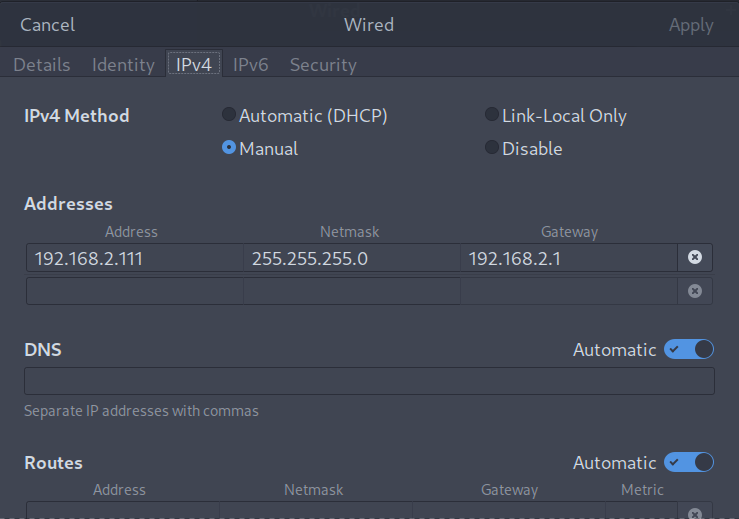Screen dimensions: 739x519
Task: Click the empty second-row gateway field
Action: pos(569,291)
